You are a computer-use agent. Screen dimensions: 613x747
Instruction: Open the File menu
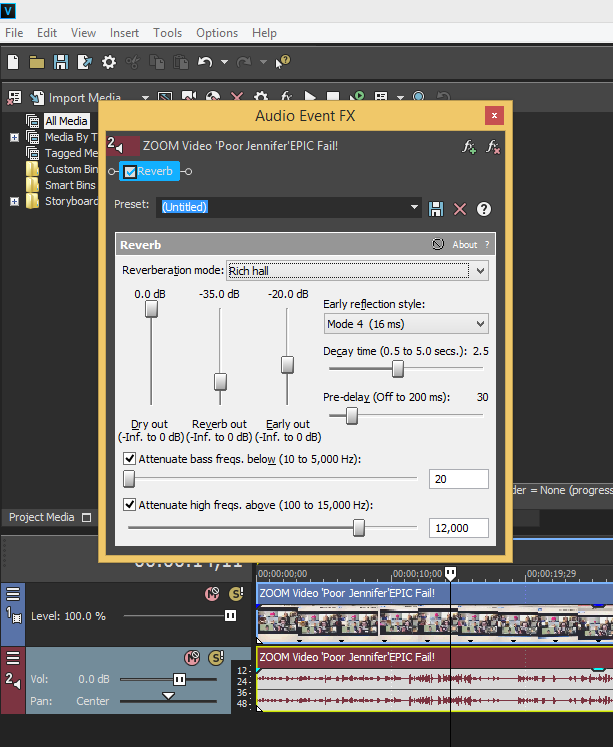[x=14, y=33]
